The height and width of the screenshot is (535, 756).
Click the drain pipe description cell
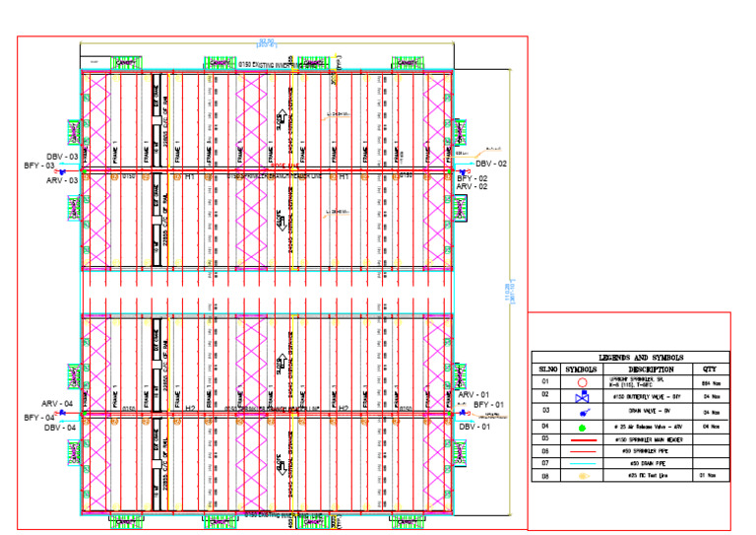(x=649, y=463)
